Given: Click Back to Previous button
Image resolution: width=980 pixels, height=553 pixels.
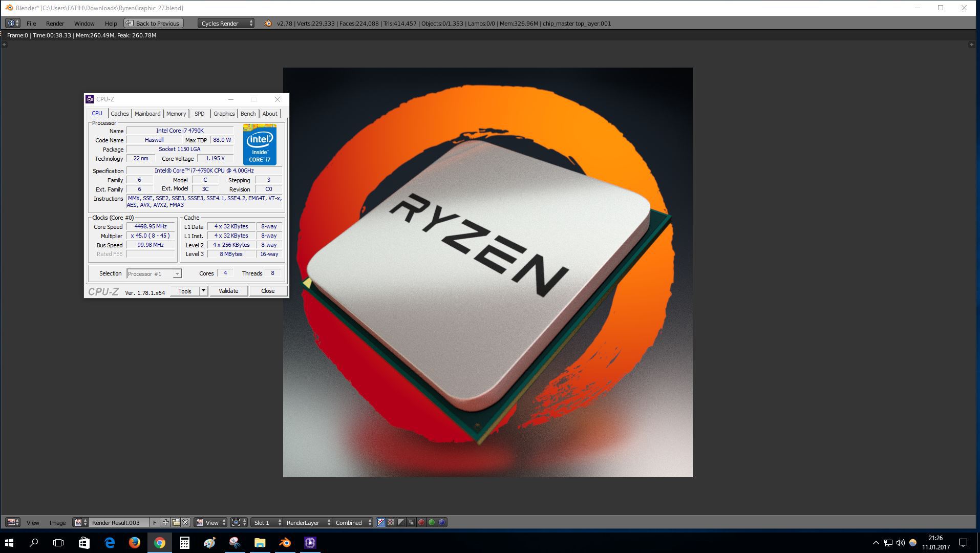Looking at the screenshot, I should point(153,24).
